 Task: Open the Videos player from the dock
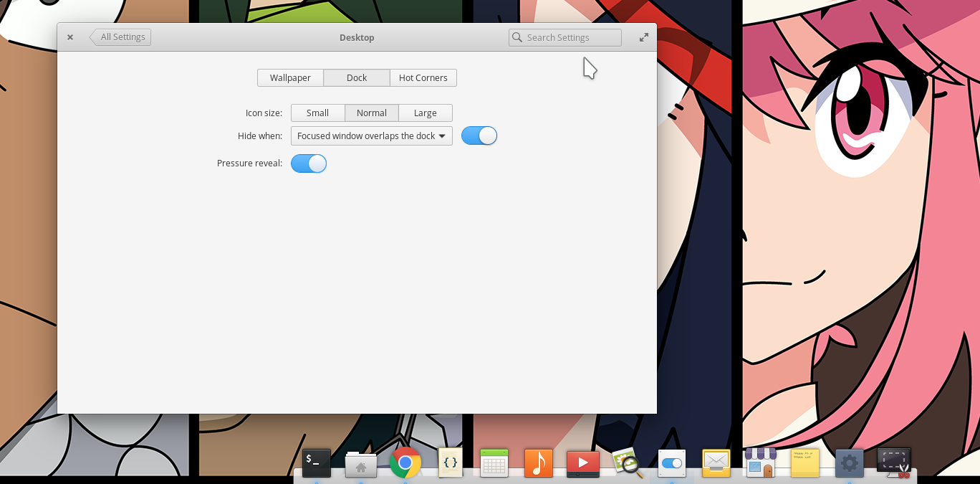pyautogui.click(x=583, y=463)
